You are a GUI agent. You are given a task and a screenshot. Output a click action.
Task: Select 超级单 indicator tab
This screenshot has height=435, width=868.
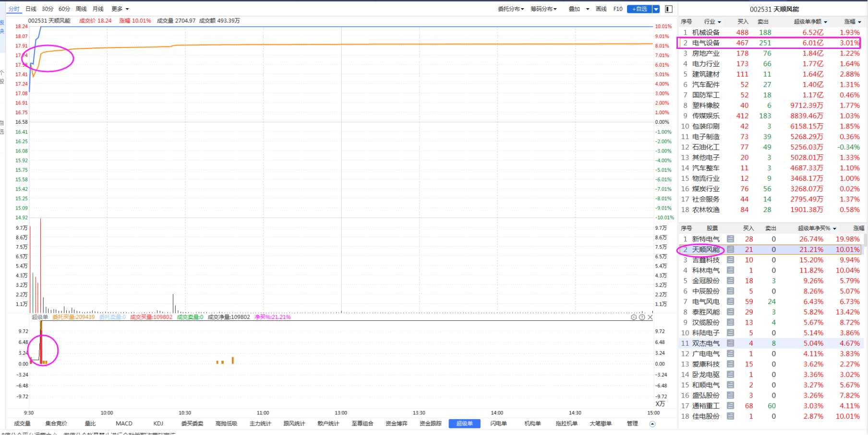[464, 423]
